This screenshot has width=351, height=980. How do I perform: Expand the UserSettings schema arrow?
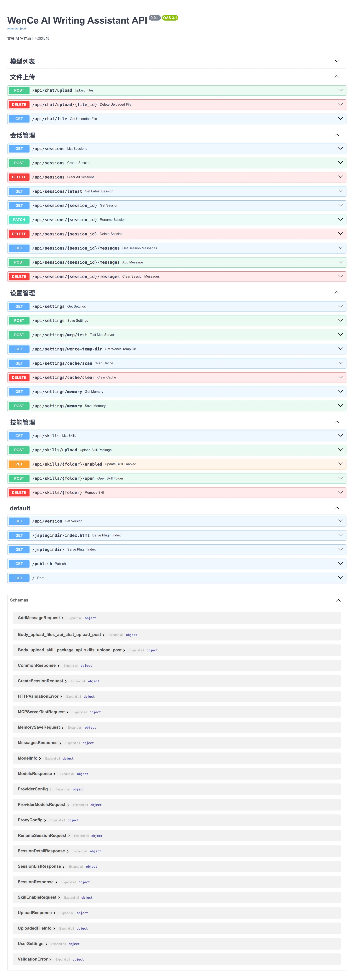(x=46, y=944)
